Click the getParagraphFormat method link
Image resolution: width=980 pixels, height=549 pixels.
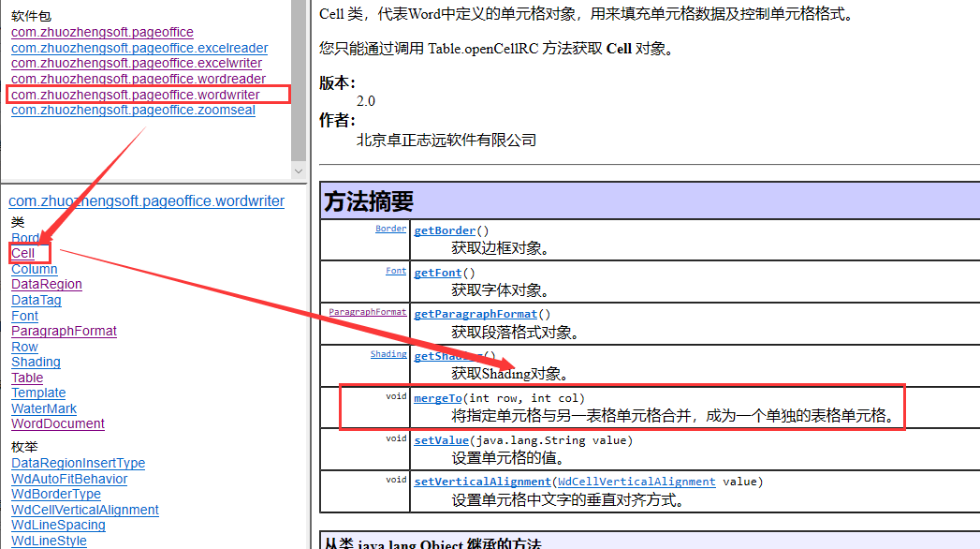[475, 314]
